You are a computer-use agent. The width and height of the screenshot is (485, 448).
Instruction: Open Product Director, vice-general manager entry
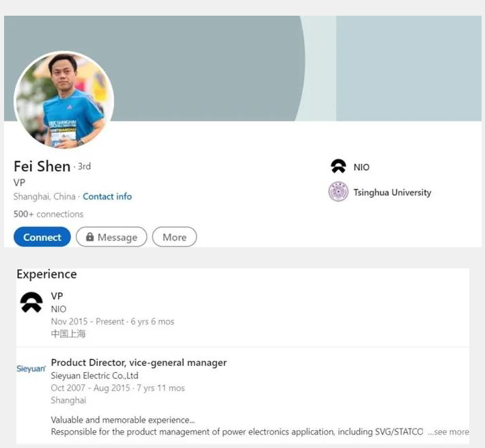[139, 363]
